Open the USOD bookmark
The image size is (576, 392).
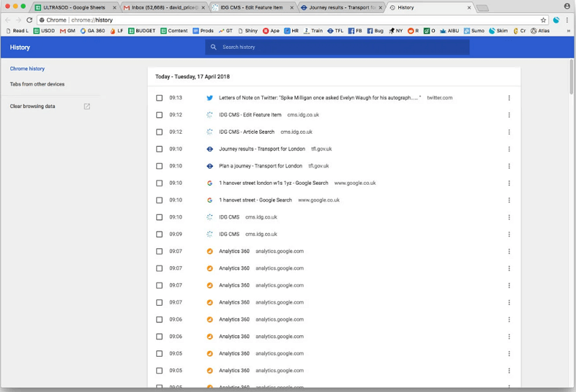pyautogui.click(x=44, y=31)
